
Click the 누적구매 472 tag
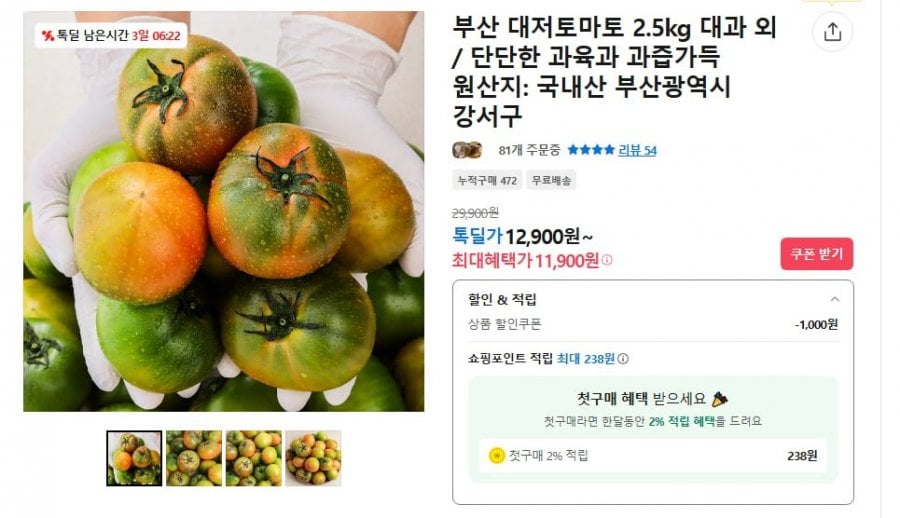point(487,180)
